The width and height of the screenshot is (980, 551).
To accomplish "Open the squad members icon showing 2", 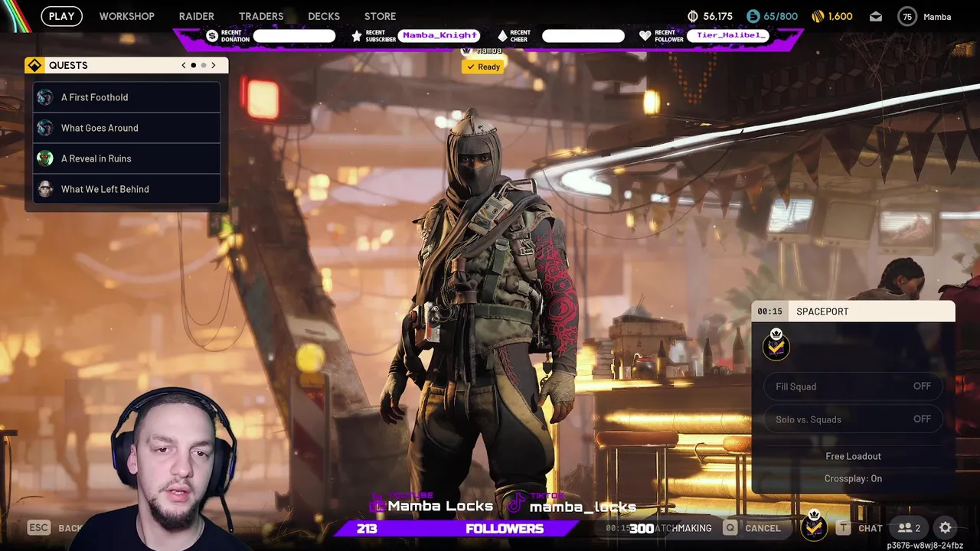I will point(909,527).
